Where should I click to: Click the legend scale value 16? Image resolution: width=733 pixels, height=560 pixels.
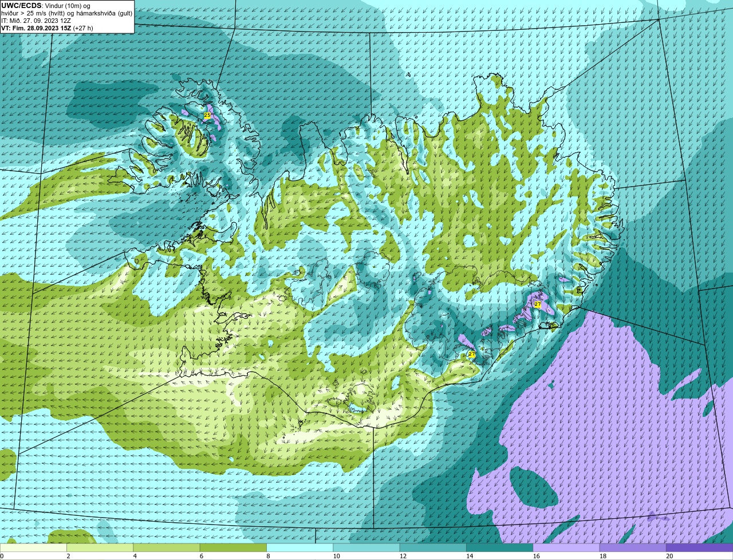point(536,556)
